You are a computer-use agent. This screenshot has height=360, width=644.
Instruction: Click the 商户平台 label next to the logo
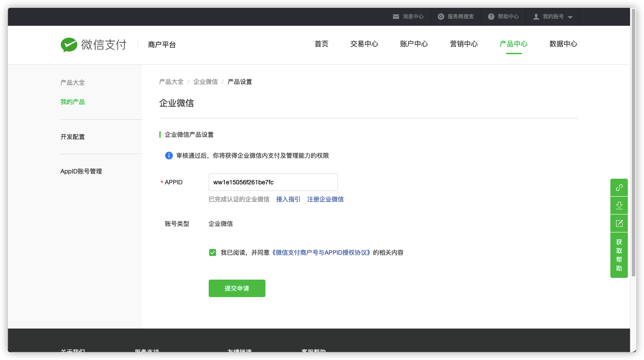pyautogui.click(x=162, y=45)
